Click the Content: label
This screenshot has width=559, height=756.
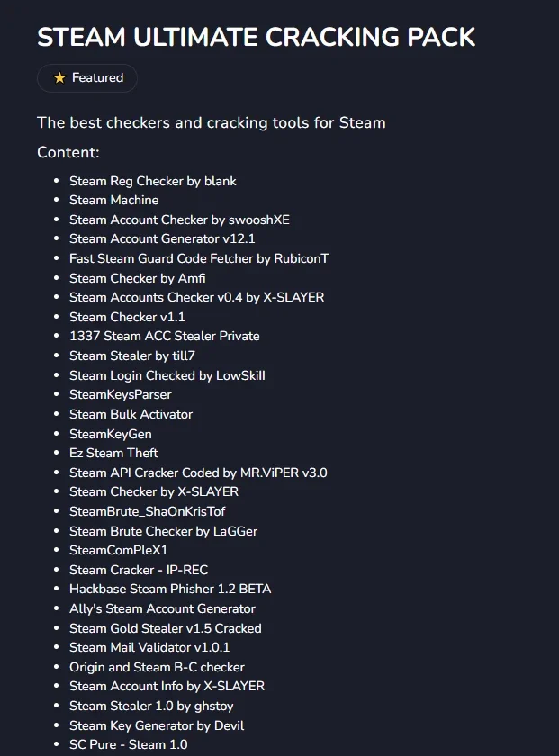click(68, 152)
